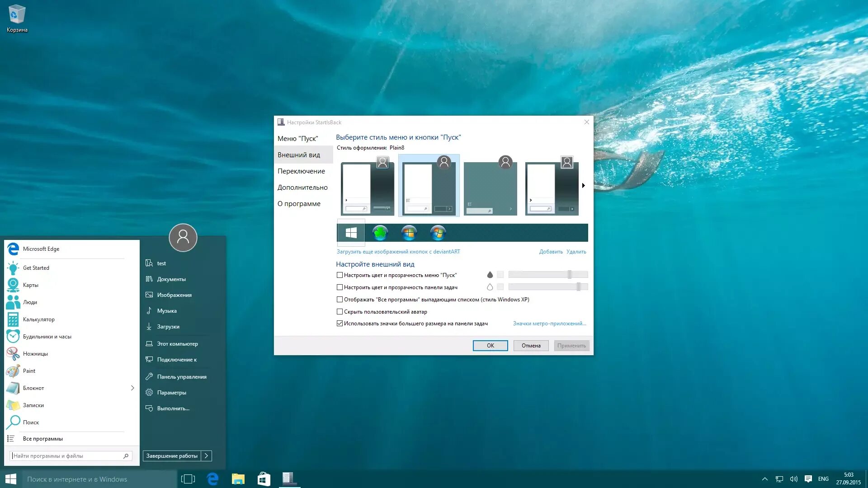Open shutdown options arrow next to Завершение работы
The image size is (868, 488).
coord(207,456)
